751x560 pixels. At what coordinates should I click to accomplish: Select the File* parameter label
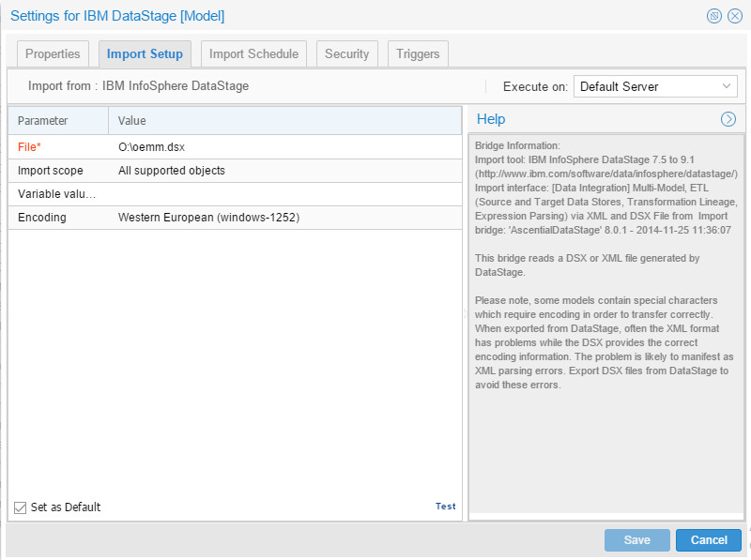tap(29, 147)
